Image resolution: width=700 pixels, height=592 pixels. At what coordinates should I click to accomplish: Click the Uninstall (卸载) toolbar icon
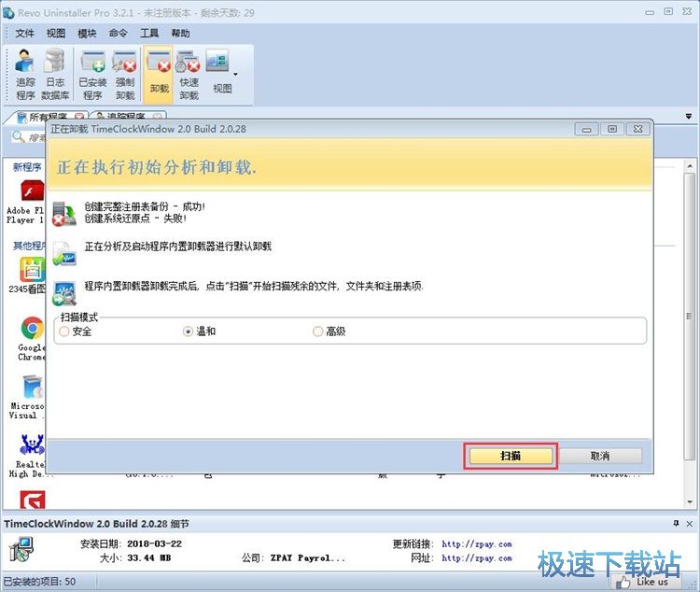pos(159,74)
